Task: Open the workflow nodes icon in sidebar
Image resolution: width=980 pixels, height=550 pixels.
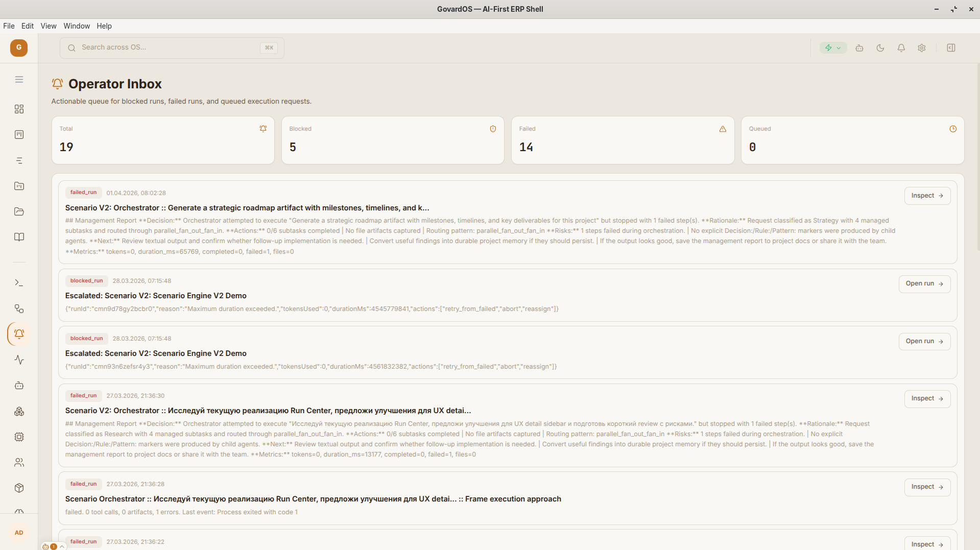Action: pyautogui.click(x=19, y=308)
